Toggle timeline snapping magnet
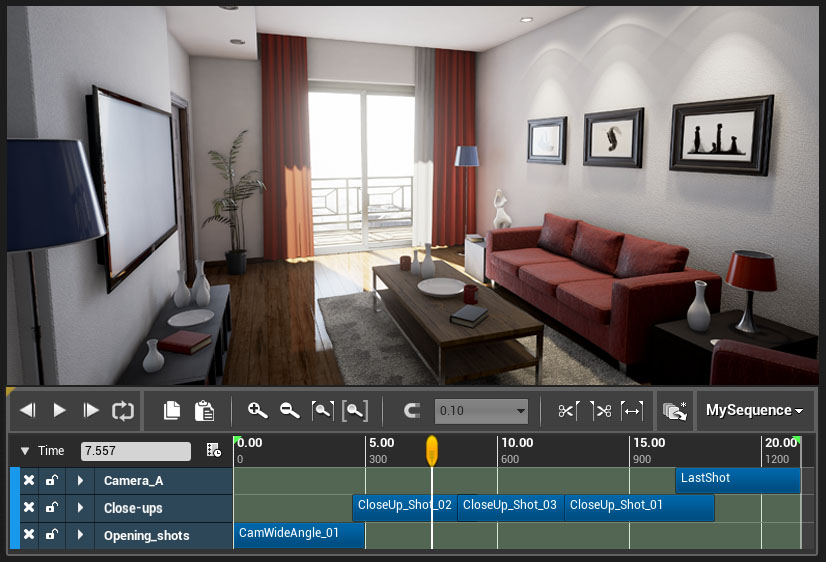The image size is (826, 562). pyautogui.click(x=411, y=410)
